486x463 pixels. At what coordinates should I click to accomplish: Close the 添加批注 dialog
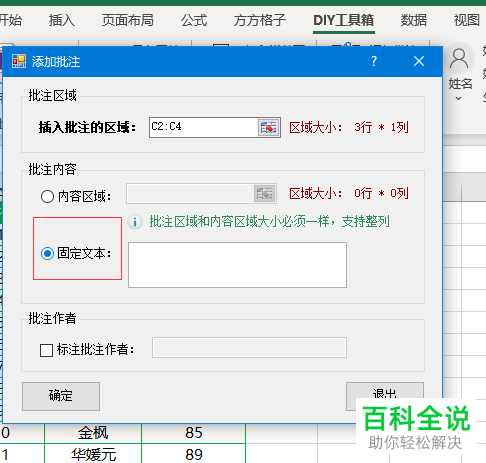pyautogui.click(x=419, y=61)
